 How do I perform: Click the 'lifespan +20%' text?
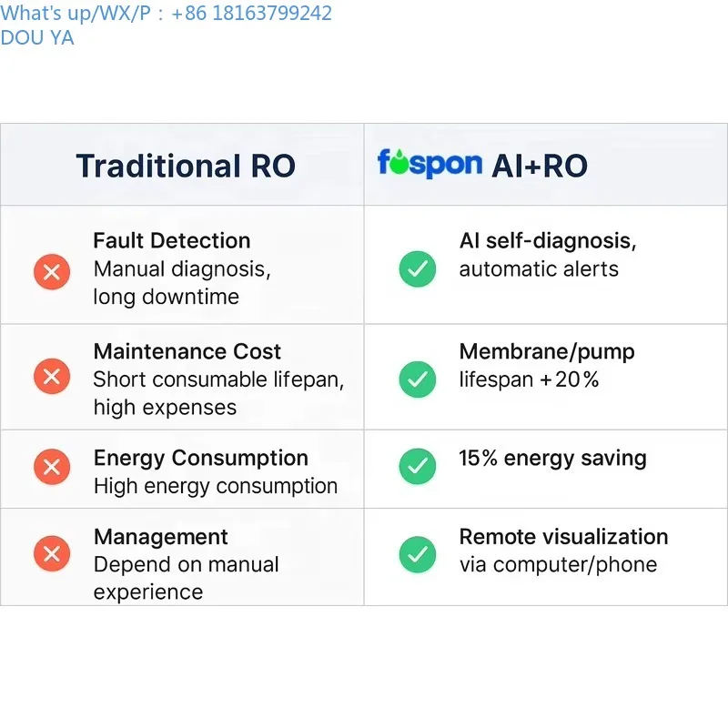click(529, 379)
